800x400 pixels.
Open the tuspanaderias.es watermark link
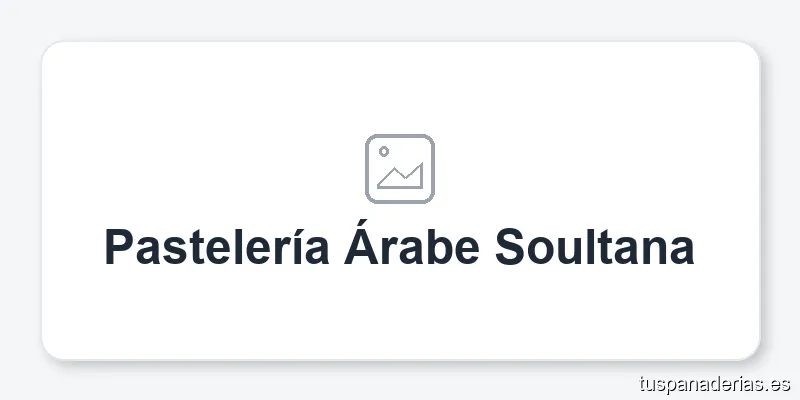pyautogui.click(x=714, y=383)
